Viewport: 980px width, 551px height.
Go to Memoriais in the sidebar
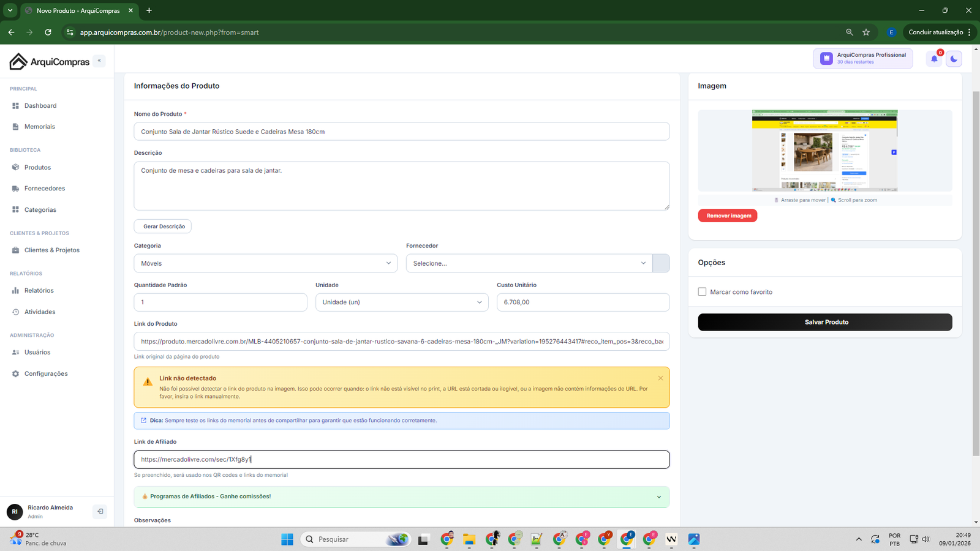[39, 127]
